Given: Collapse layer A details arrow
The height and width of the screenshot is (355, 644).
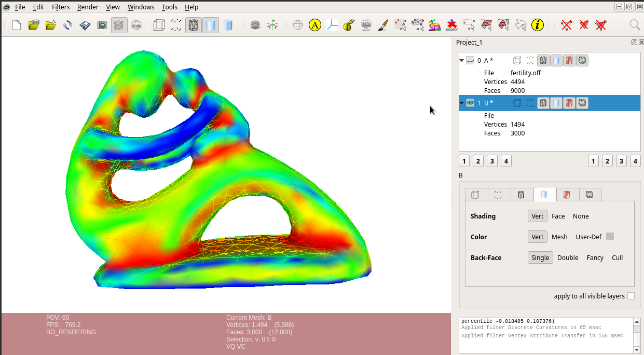Looking at the screenshot, I should coord(461,60).
